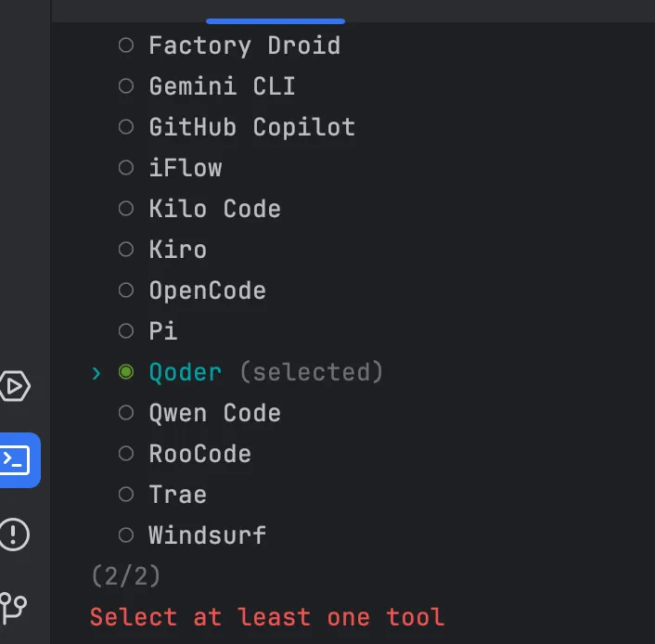Select the Pi tool radio circle
The image size is (655, 644).
(x=127, y=331)
